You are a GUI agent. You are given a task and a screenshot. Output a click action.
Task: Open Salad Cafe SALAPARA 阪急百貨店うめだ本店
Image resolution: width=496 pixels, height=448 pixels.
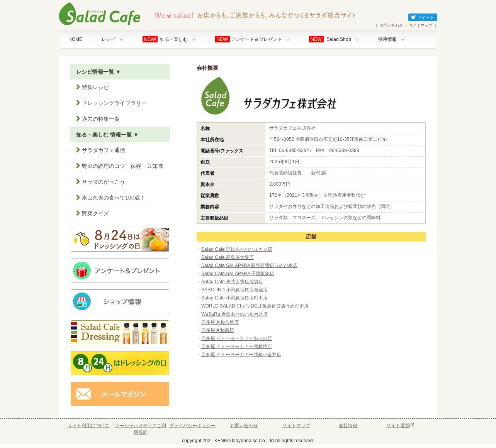click(x=249, y=265)
